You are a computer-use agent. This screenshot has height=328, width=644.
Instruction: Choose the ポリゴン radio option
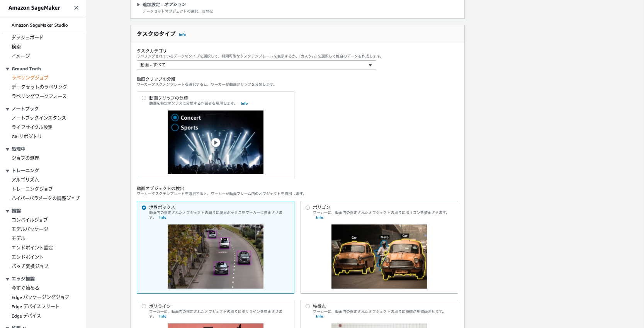tap(308, 207)
